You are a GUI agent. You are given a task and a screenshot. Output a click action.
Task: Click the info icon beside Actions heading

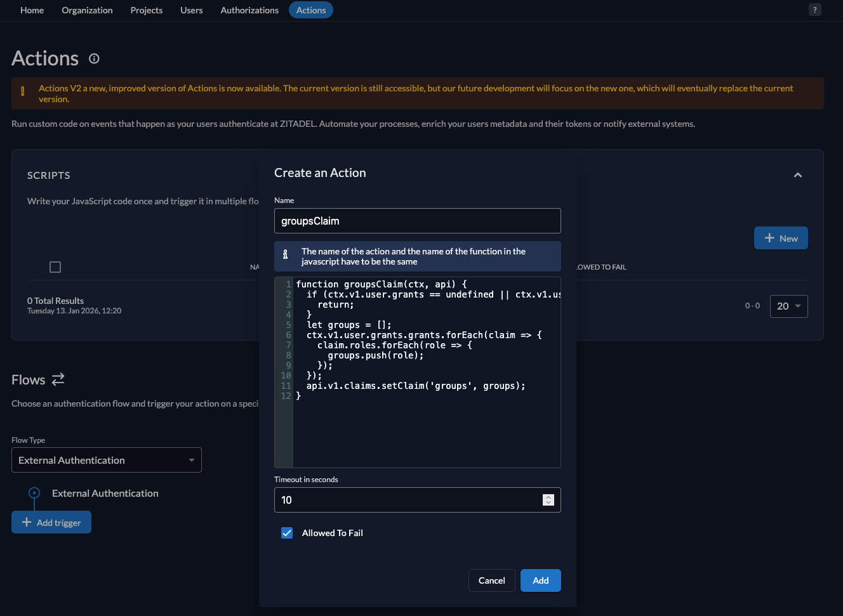[94, 59]
